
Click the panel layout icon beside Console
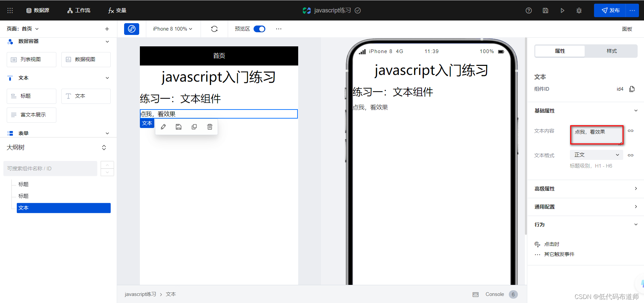point(476,295)
